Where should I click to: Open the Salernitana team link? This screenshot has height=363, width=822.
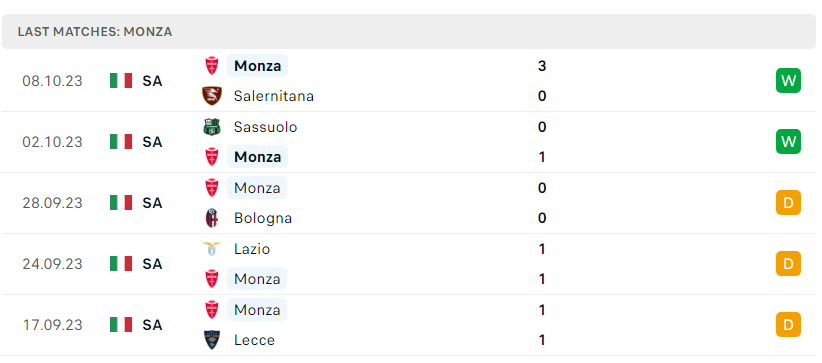pos(274,96)
